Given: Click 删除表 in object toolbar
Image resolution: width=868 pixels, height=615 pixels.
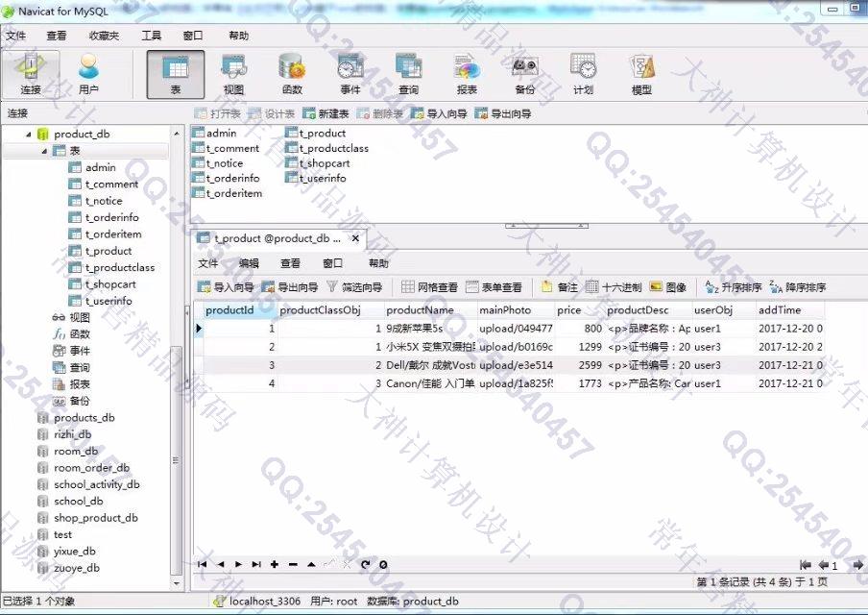Looking at the screenshot, I should [x=380, y=113].
